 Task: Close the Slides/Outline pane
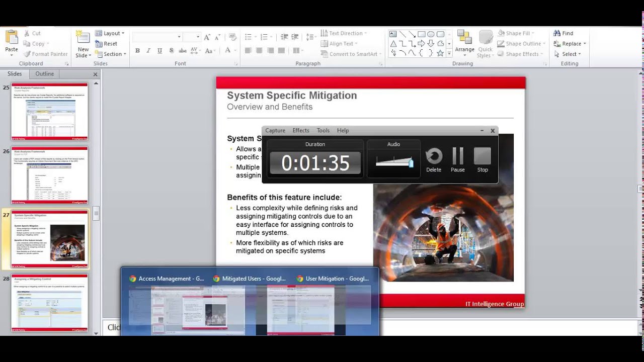[95, 74]
